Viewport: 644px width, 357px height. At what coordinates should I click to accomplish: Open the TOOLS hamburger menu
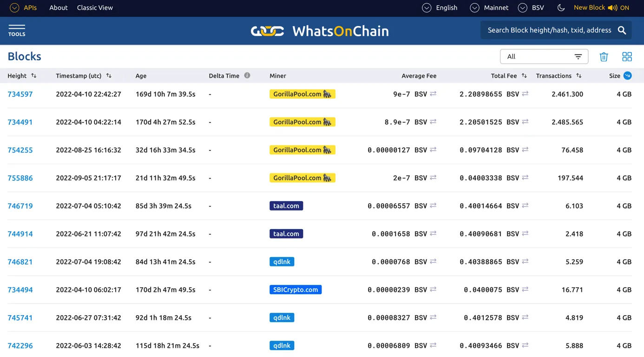click(x=17, y=31)
